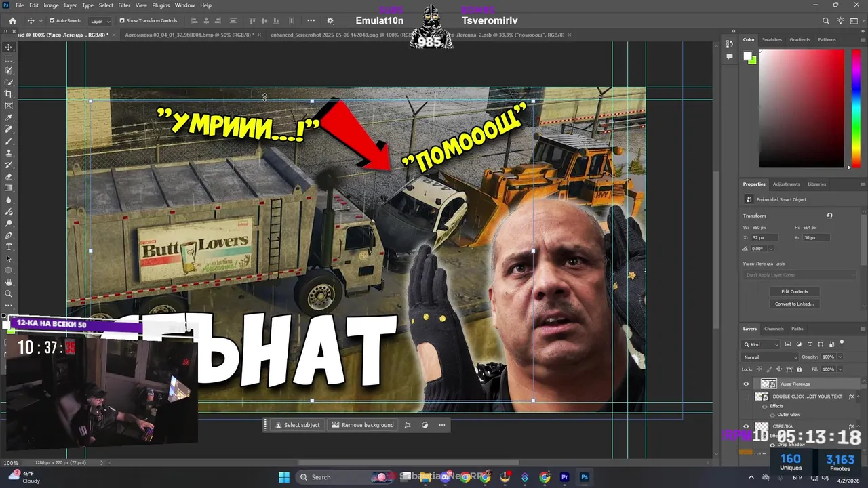Click Remove background button

362,425
